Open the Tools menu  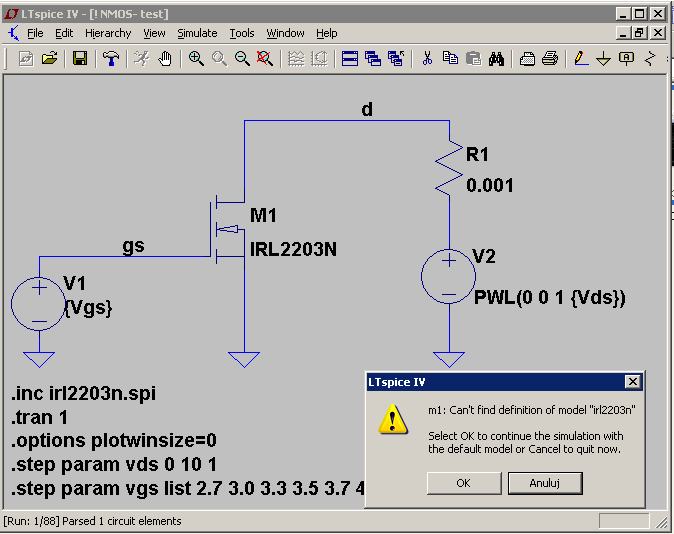click(242, 33)
